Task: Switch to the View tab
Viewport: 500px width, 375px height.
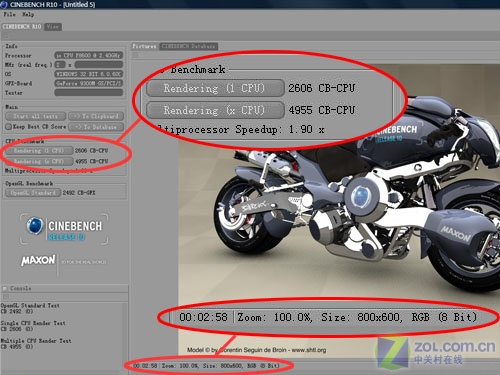Action: pyautogui.click(x=53, y=27)
